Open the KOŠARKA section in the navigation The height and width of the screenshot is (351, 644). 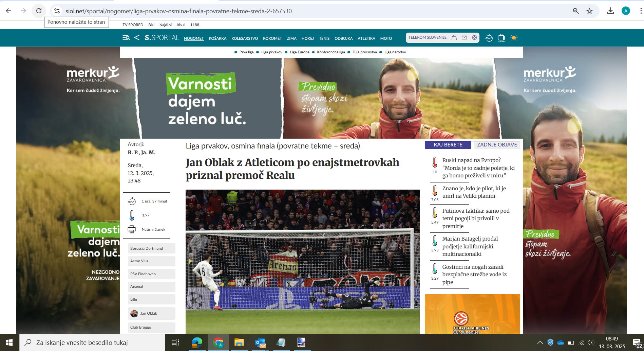pyautogui.click(x=217, y=38)
